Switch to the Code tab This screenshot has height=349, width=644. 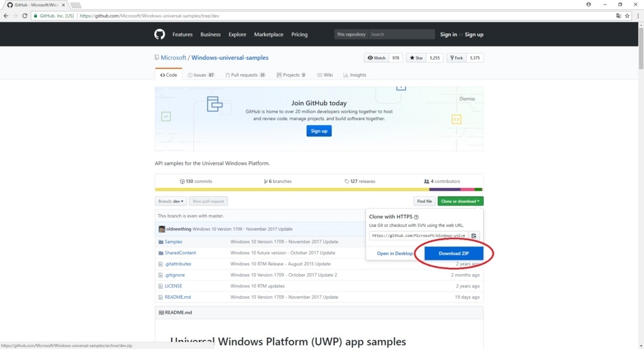(x=169, y=75)
